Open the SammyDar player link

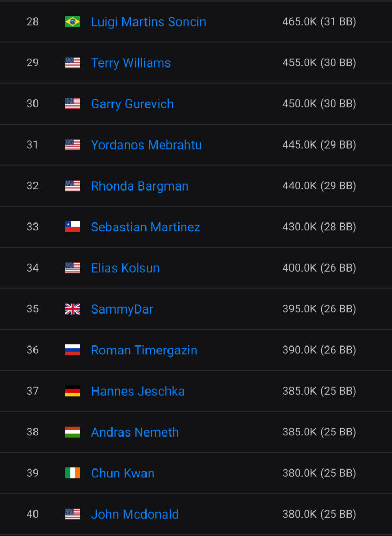[x=122, y=309]
